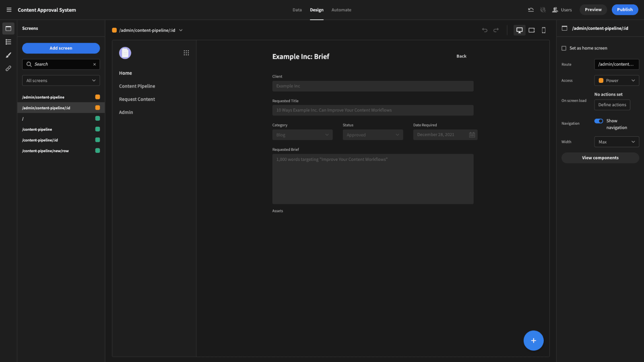
Task: Switch to tablet preview size
Action: [x=532, y=30]
